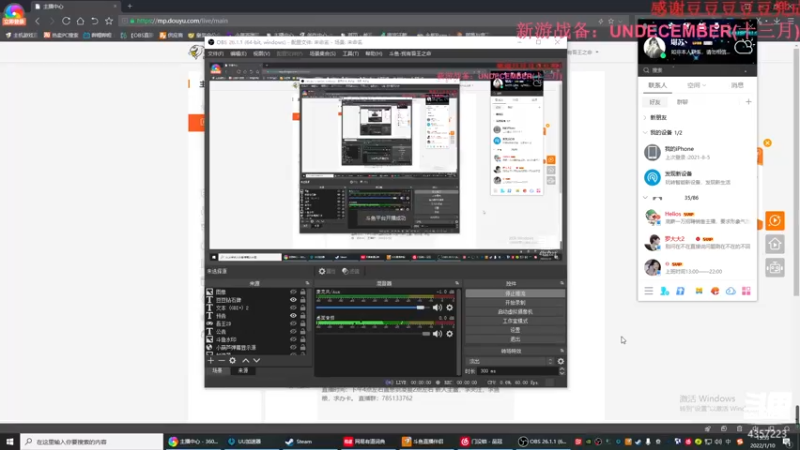
Task: Adjust transition duration stepper arrows
Action: point(562,371)
